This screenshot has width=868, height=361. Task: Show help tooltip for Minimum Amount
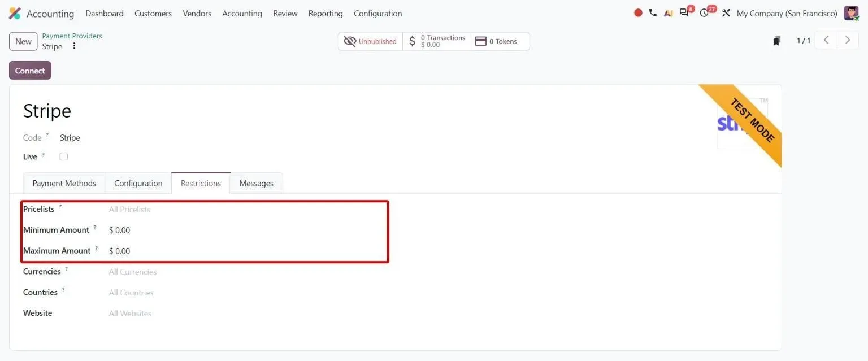95,228
